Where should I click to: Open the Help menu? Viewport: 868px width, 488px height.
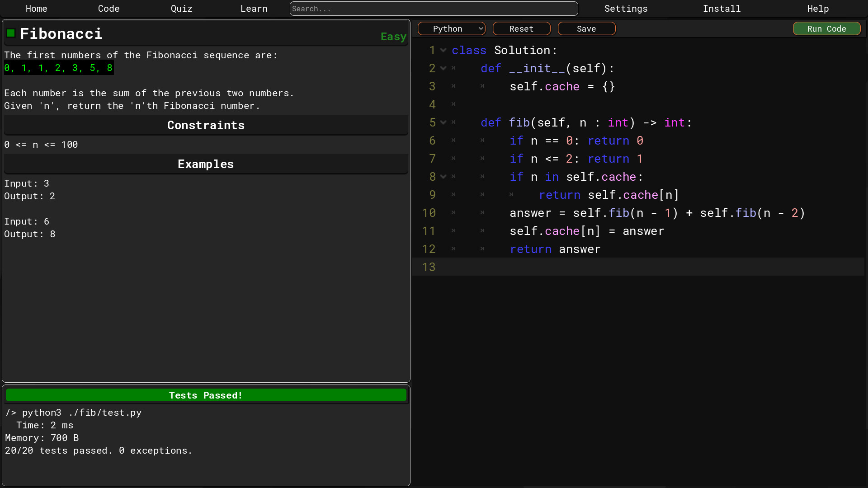pyautogui.click(x=818, y=9)
